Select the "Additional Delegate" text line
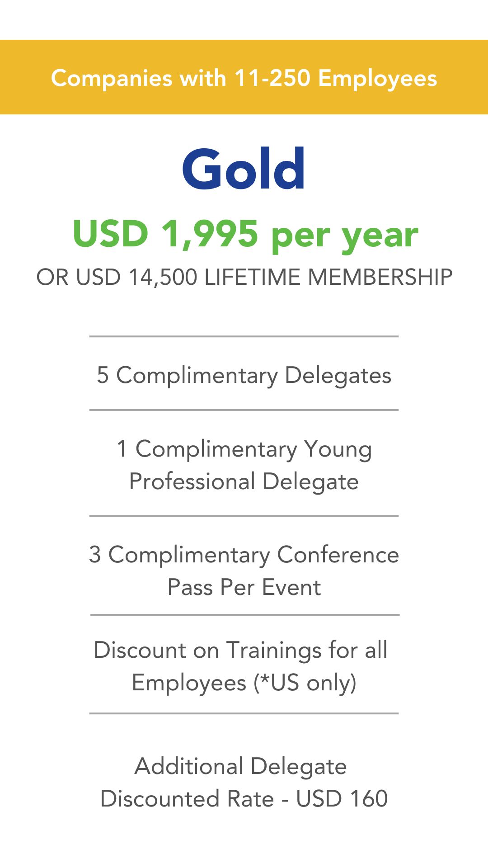 click(x=240, y=766)
